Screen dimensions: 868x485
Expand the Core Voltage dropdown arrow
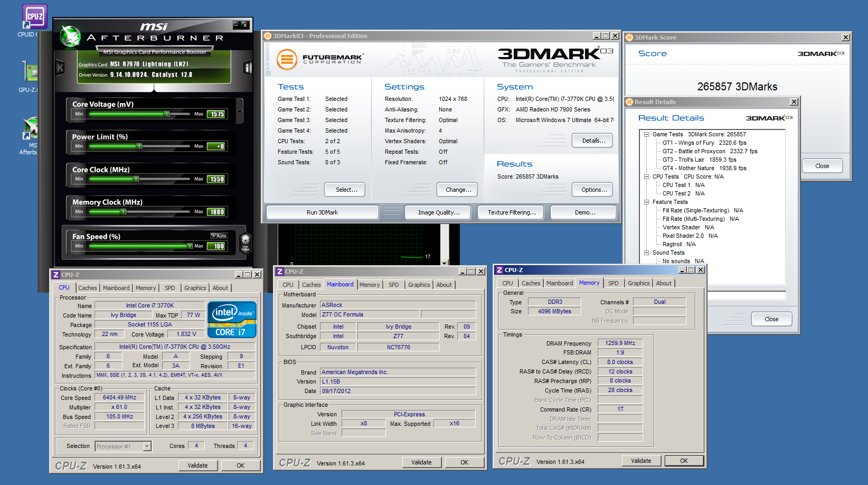pyautogui.click(x=239, y=112)
